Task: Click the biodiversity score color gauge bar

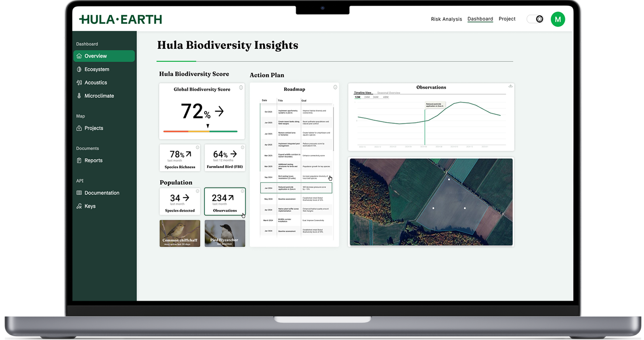Action: pyautogui.click(x=200, y=131)
